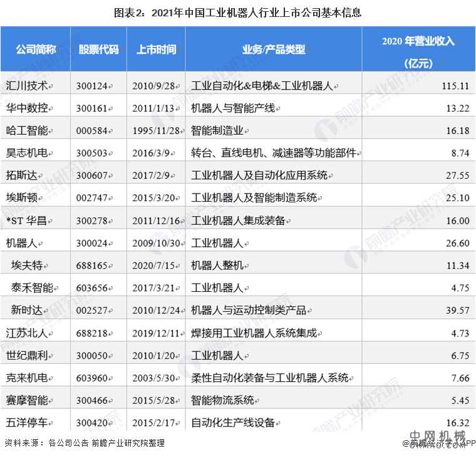Select revenue value 8.74
This screenshot has width=476, height=456.
pos(460,153)
